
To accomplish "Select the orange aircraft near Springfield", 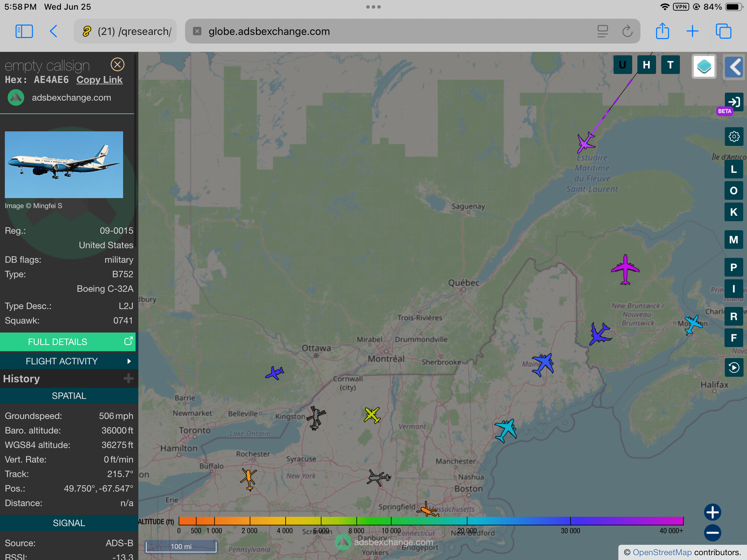I will pyautogui.click(x=428, y=510).
